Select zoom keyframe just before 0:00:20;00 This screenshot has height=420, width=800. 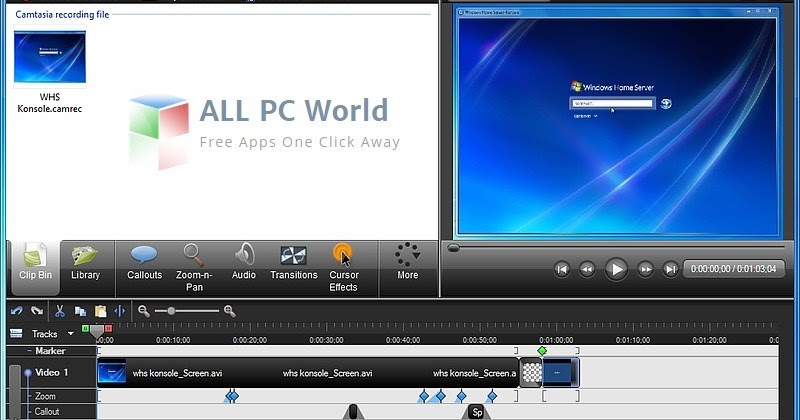coord(233,396)
